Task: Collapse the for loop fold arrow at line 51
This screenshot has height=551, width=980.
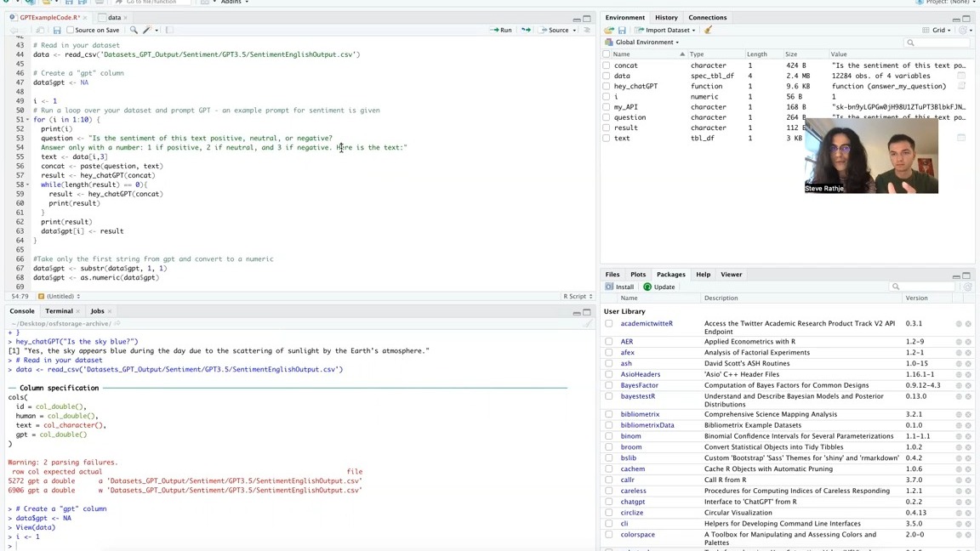Action: 27,120
